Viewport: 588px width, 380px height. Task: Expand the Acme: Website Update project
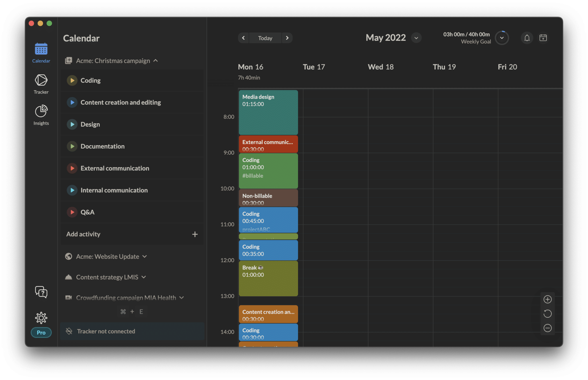click(145, 256)
